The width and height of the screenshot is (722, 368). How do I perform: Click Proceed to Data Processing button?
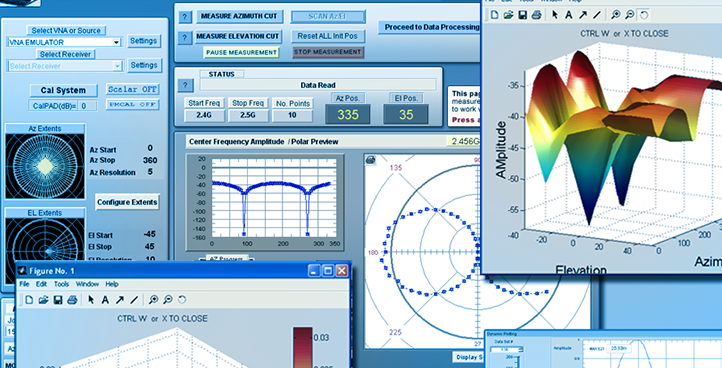(x=431, y=27)
